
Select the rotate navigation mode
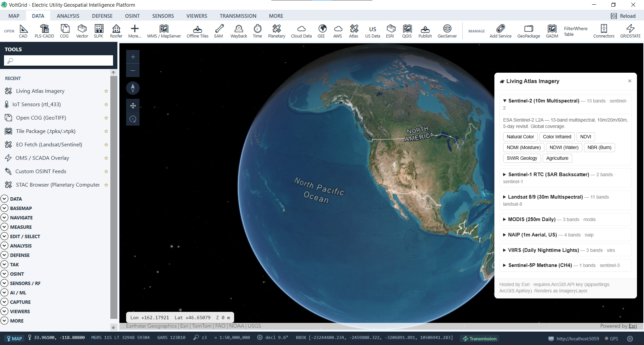pyautogui.click(x=133, y=119)
